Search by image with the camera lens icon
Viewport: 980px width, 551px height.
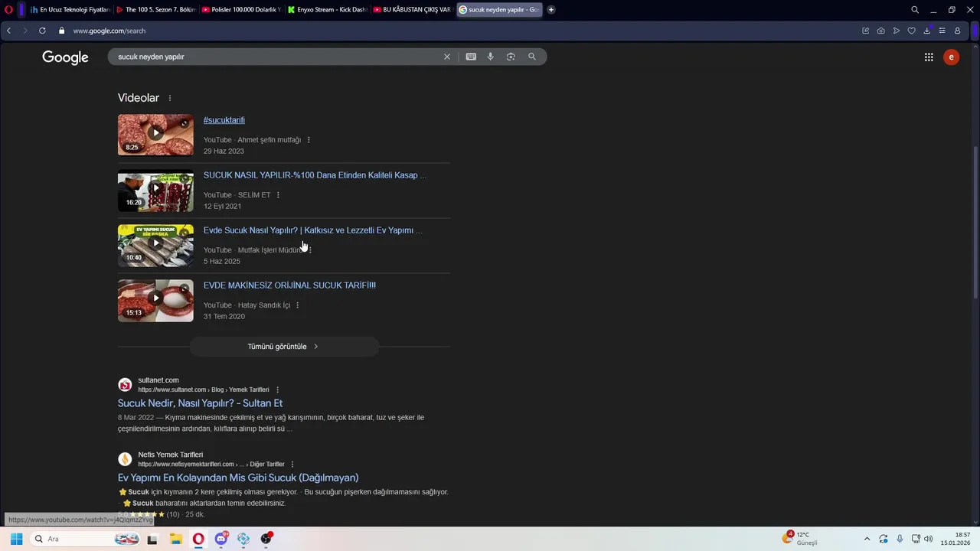point(511,57)
